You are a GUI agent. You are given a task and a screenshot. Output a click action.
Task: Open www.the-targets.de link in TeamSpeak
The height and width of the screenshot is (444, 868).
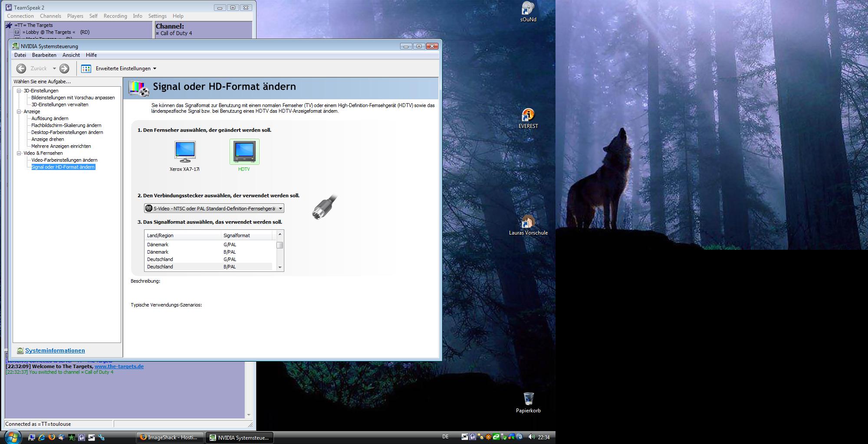[119, 366]
